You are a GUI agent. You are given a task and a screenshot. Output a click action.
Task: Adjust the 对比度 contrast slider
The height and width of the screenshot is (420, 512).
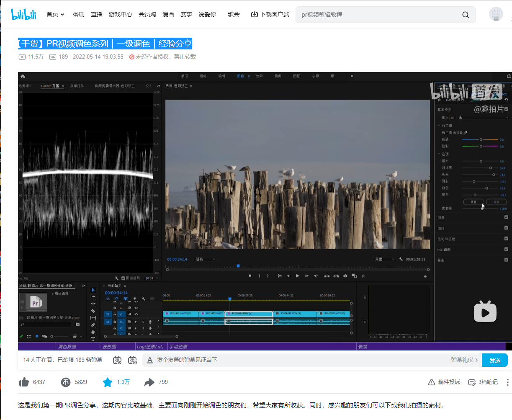coord(480,168)
